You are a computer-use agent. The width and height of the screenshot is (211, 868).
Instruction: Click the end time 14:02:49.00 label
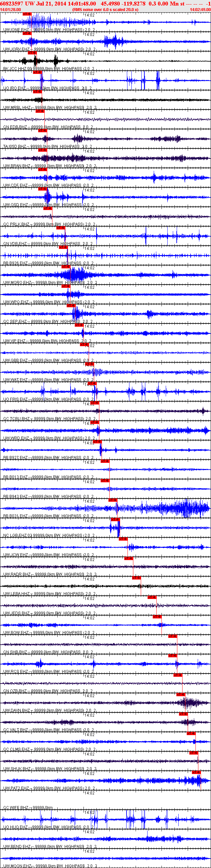[200, 10]
